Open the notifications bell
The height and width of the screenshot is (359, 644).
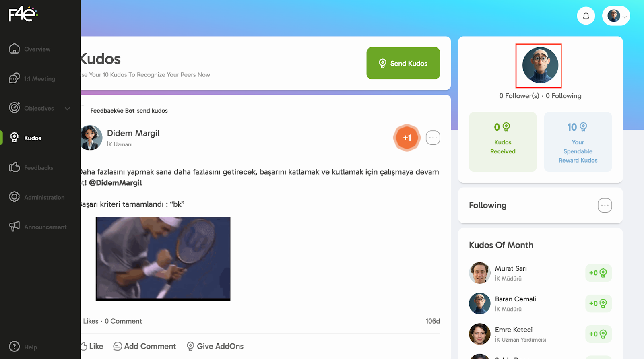pos(586,16)
